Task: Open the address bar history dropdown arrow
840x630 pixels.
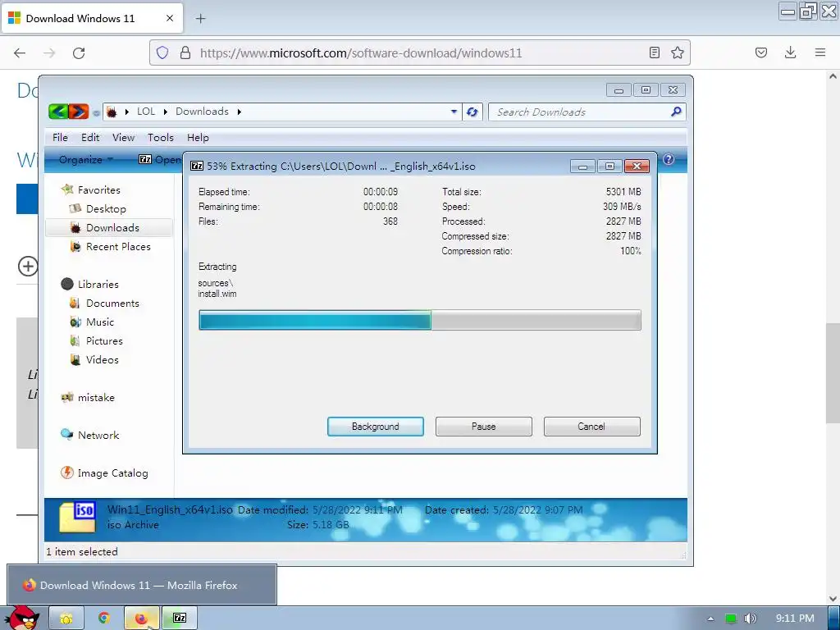Action: 454,112
